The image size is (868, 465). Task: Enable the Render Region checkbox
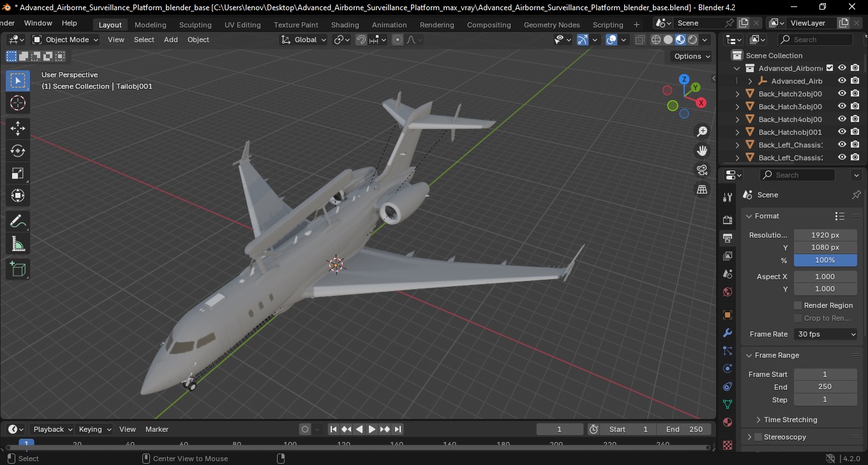(x=798, y=305)
